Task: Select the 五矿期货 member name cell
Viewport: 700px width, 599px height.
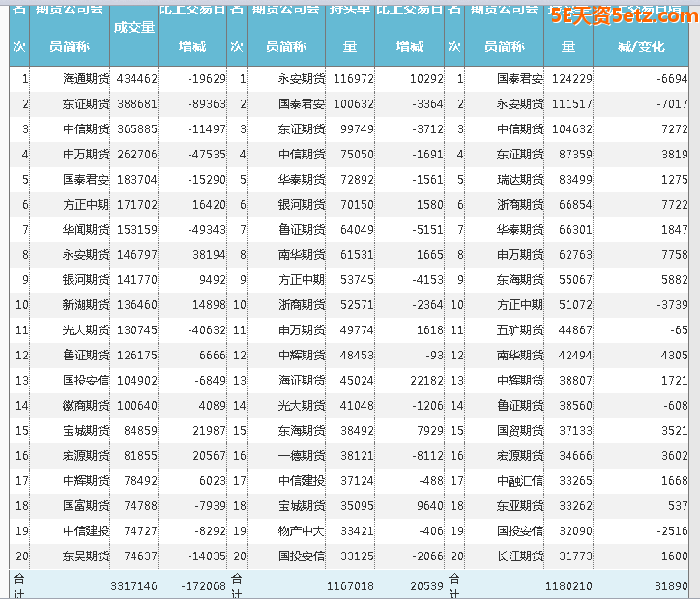Action: [520, 329]
